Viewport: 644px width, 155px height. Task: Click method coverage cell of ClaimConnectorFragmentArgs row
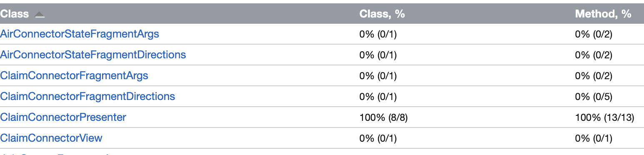pos(594,76)
